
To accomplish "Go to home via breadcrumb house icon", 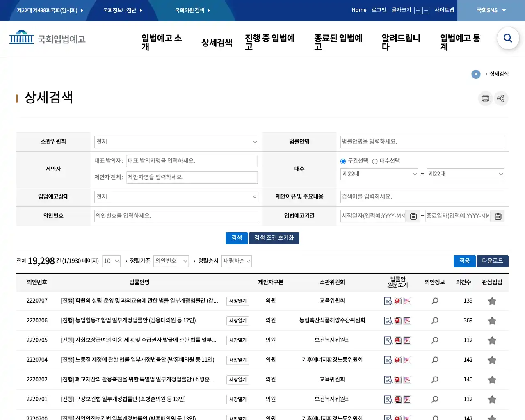I will pyautogui.click(x=476, y=74).
